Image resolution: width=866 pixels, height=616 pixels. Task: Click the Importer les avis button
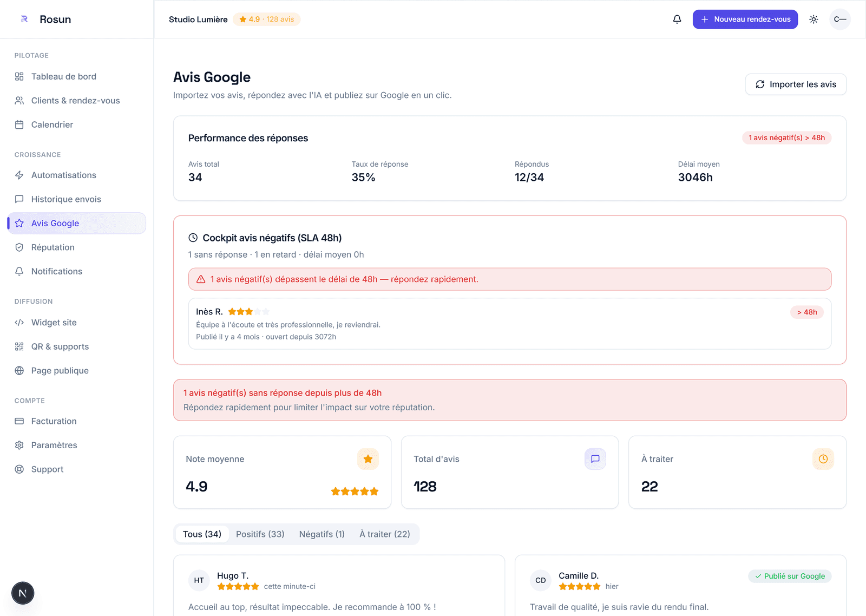(796, 84)
